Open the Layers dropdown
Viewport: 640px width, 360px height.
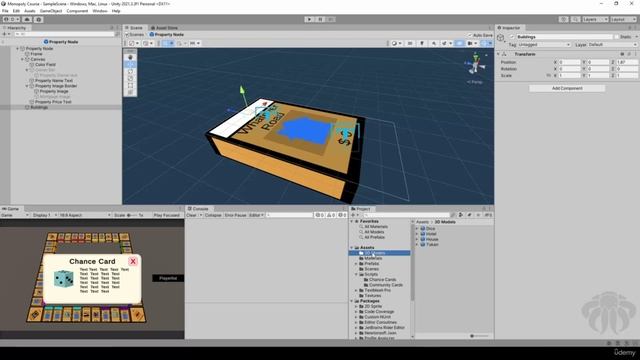pos(595,19)
